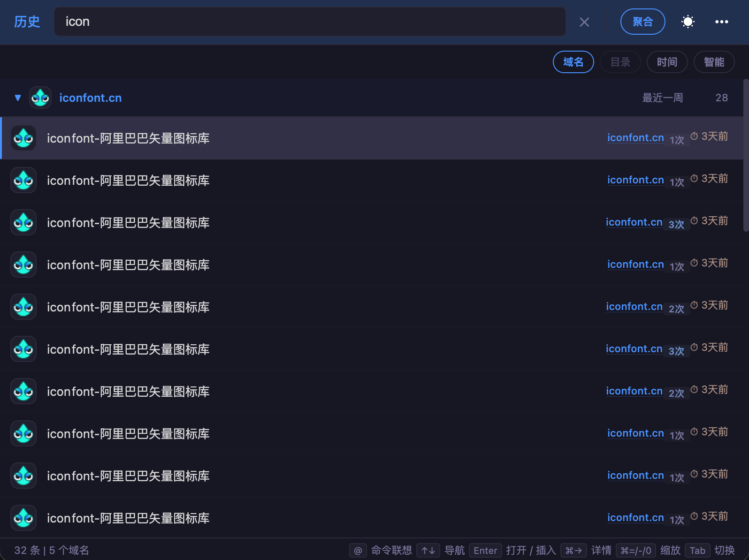Viewport: 749px width, 560px height.
Task: Click the 1次 visit count in the highlighted row
Action: 677,140
